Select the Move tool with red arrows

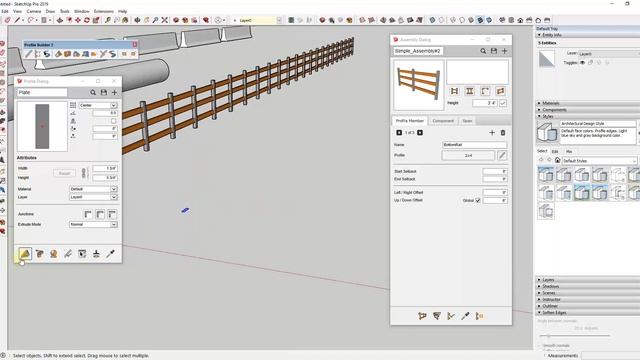[78, 20]
